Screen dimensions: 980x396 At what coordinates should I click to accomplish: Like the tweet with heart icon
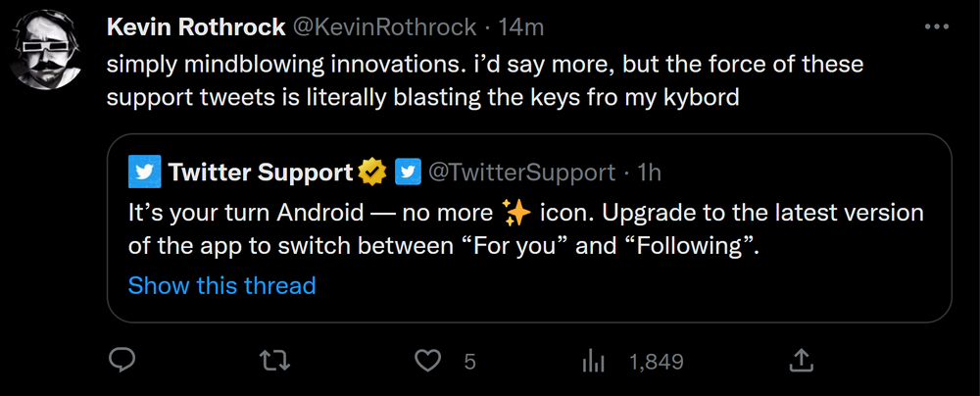coord(427,361)
